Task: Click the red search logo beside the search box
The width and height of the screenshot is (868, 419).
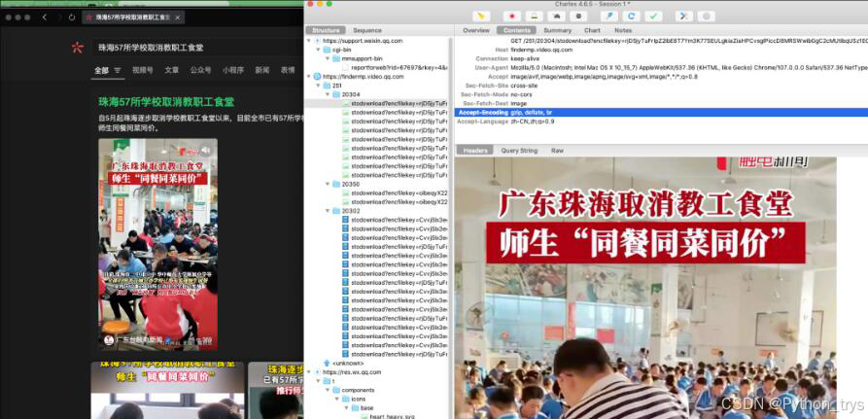Action: (x=77, y=48)
